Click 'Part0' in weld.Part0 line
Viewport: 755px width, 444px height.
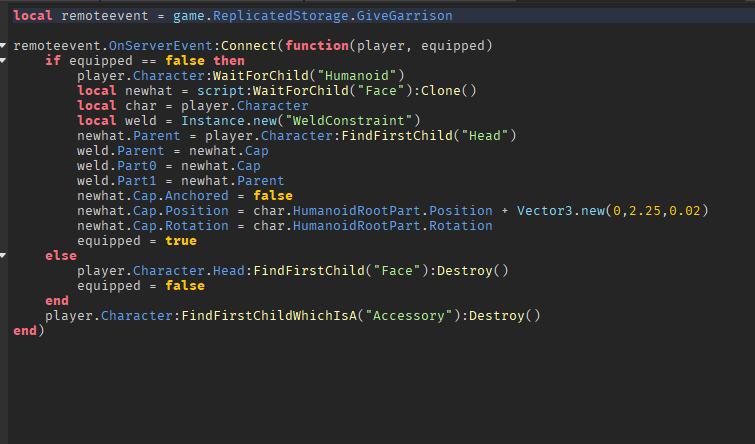pos(137,166)
